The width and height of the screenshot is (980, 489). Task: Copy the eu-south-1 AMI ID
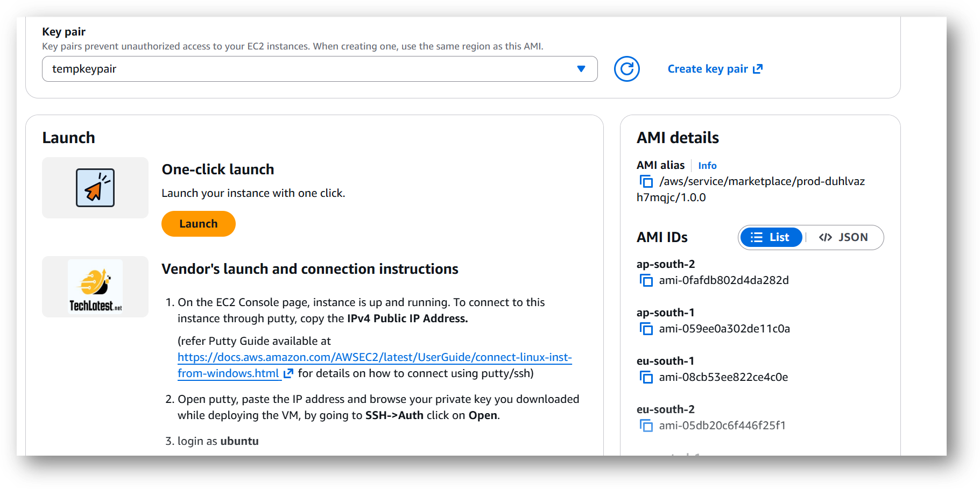pos(646,377)
